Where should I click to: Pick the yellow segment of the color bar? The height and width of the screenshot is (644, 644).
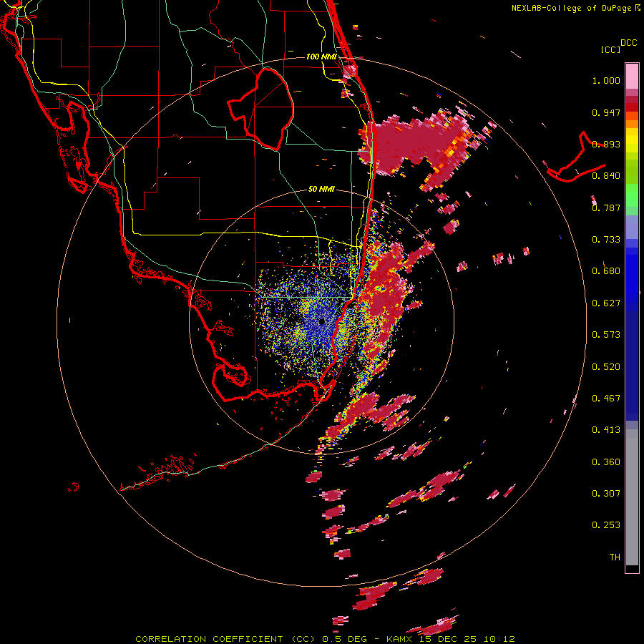point(632,140)
